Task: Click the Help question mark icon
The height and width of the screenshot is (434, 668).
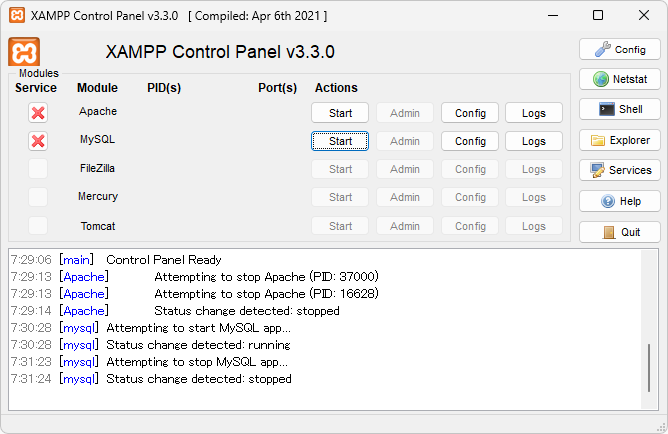Action: point(619,201)
